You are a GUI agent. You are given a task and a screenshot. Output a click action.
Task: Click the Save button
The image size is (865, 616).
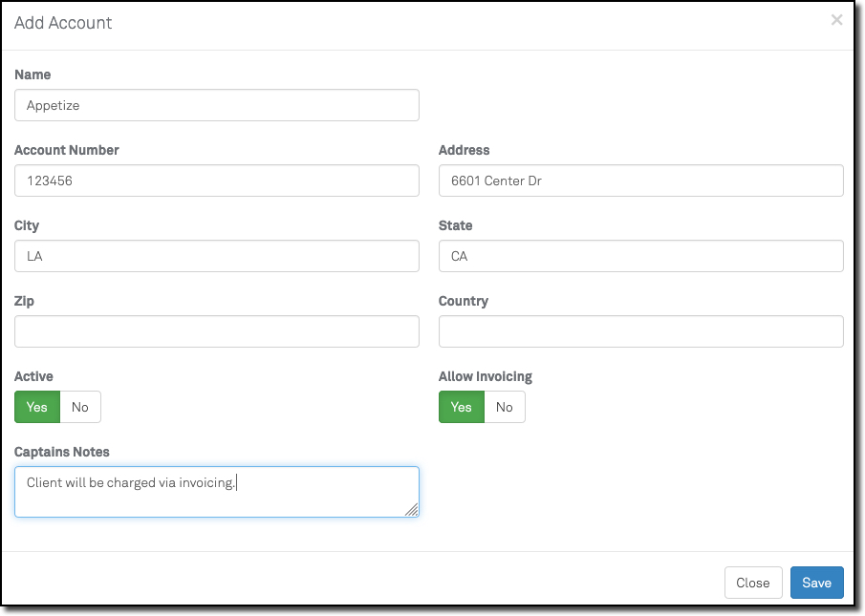pos(816,583)
